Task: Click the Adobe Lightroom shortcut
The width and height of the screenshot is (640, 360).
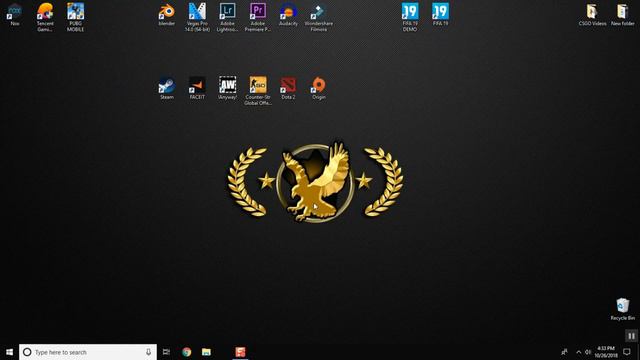Action: coord(227,17)
